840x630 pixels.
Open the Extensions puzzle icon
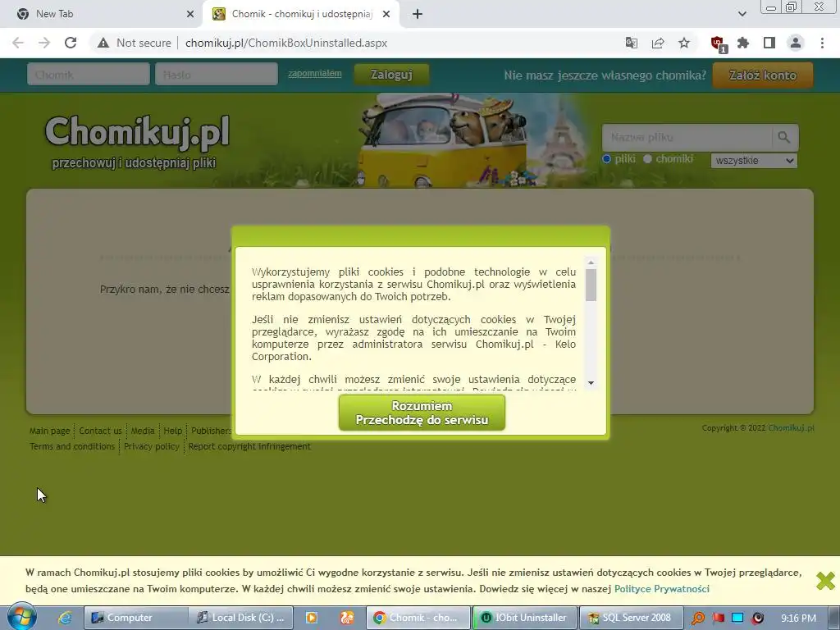coord(743,43)
